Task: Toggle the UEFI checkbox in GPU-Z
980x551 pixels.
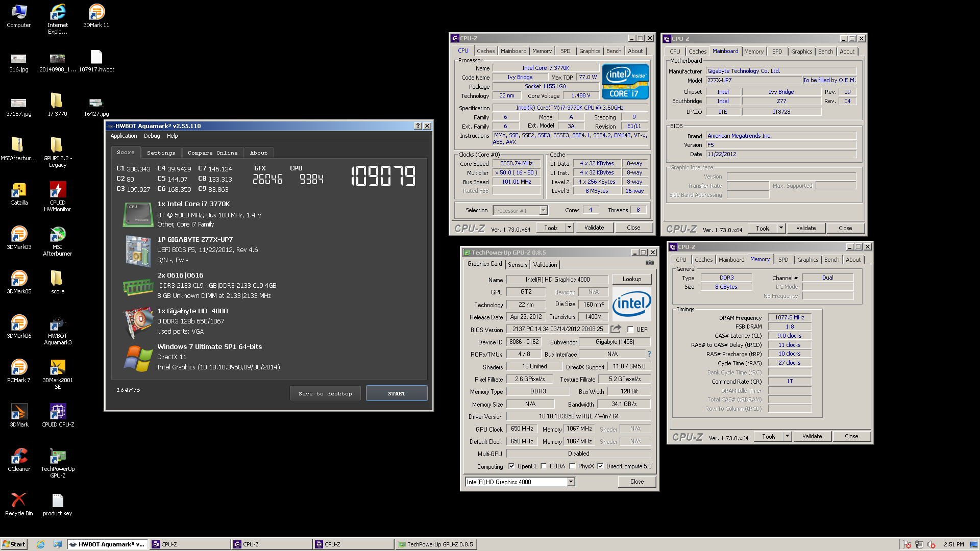Action: pyautogui.click(x=630, y=329)
